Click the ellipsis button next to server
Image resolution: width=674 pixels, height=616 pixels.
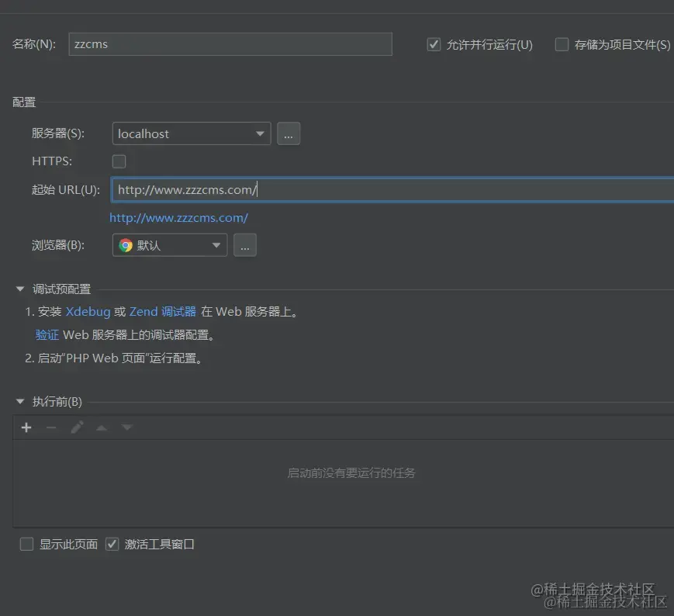[x=289, y=133]
